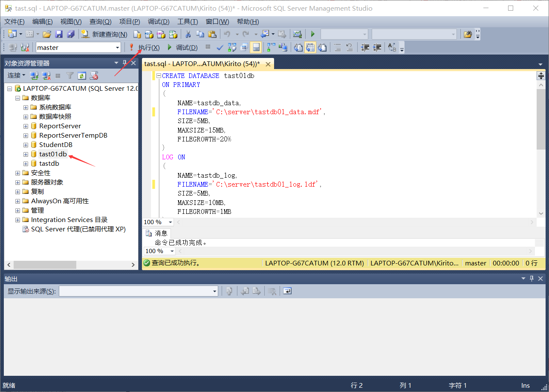This screenshot has width=549, height=392.
Task: Click the Save All icon in toolbar
Action: [71, 34]
